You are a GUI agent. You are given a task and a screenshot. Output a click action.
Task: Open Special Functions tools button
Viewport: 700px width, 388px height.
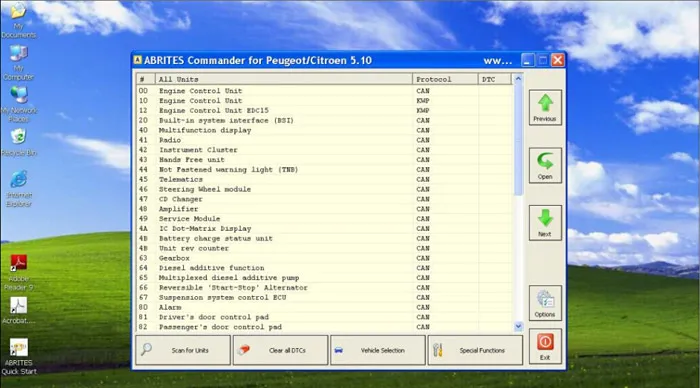pos(475,350)
